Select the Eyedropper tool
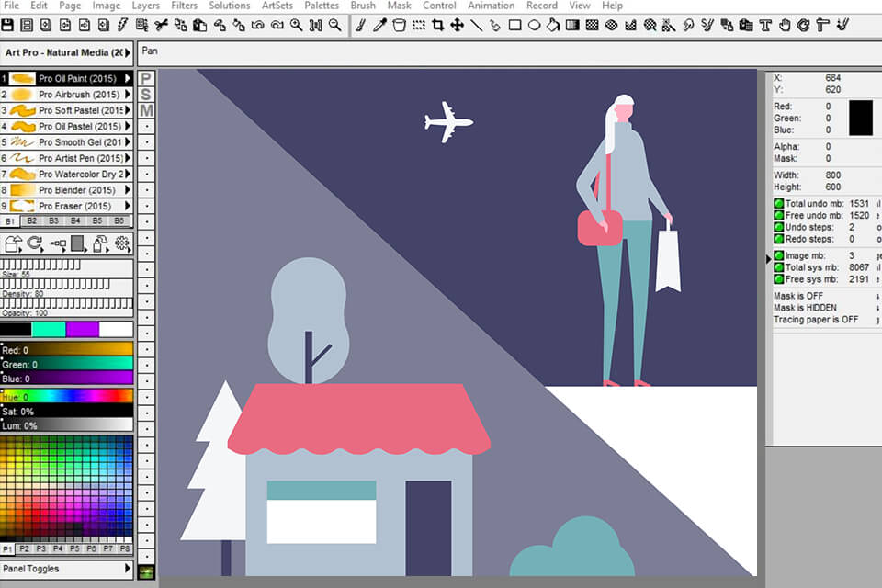 (x=377, y=26)
